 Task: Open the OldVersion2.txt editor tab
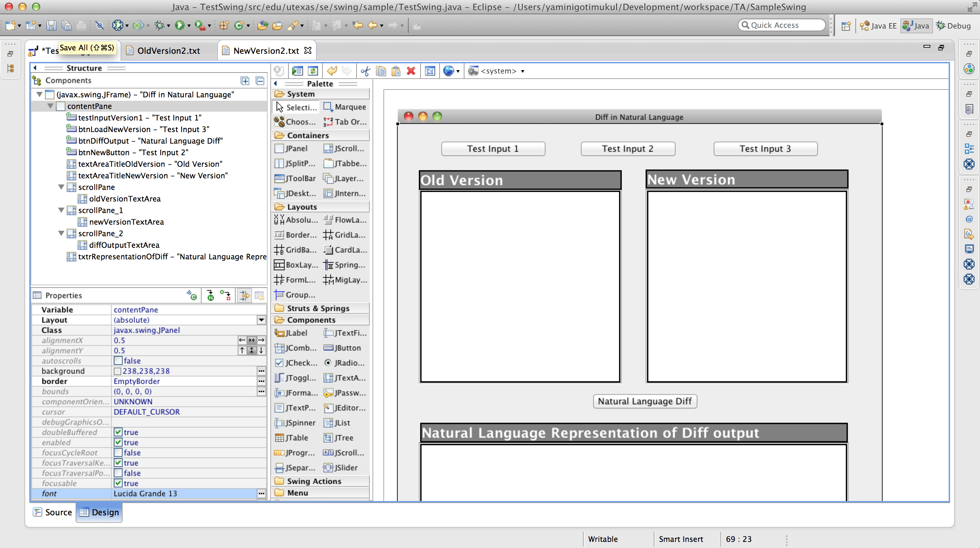point(168,51)
